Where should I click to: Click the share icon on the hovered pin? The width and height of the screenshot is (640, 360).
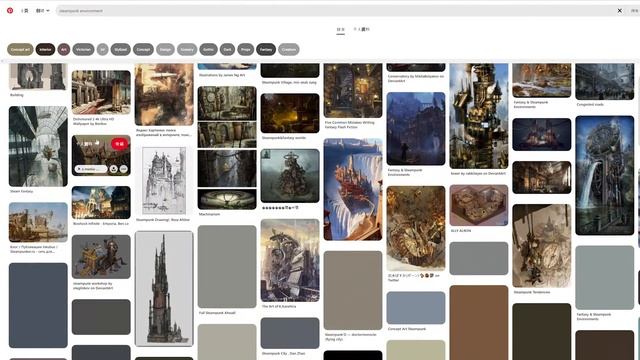pyautogui.click(x=113, y=169)
